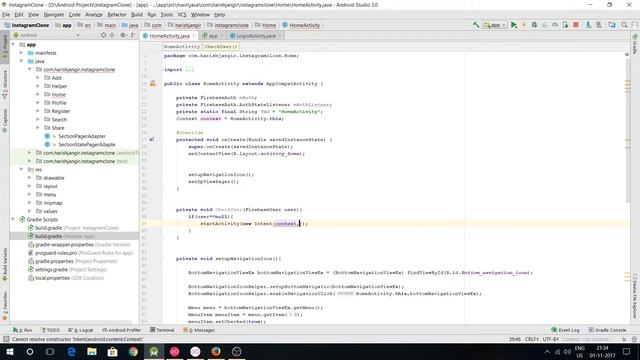The width and height of the screenshot is (640, 360).
Task: Expand the manifests folder
Action: (21, 53)
